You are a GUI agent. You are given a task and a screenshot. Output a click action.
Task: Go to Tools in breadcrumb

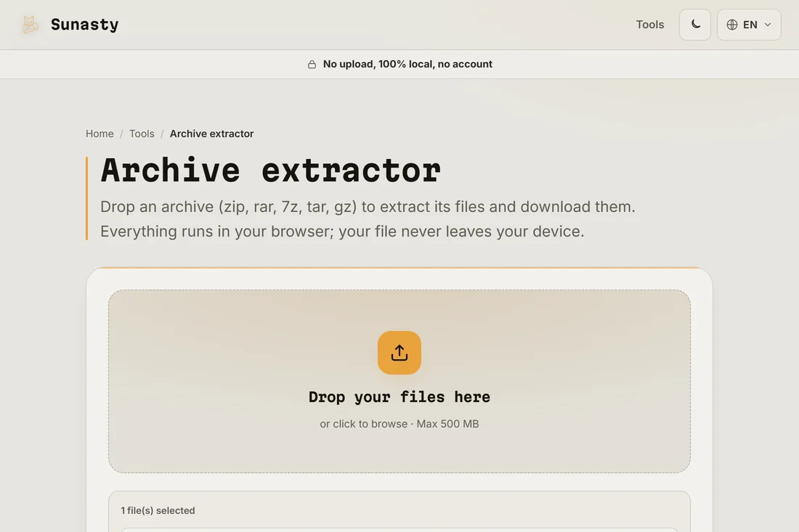click(x=142, y=134)
